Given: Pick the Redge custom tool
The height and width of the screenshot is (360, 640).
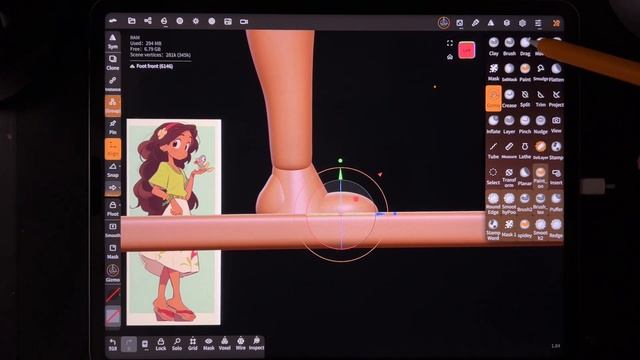Looking at the screenshot, I should [556, 229].
